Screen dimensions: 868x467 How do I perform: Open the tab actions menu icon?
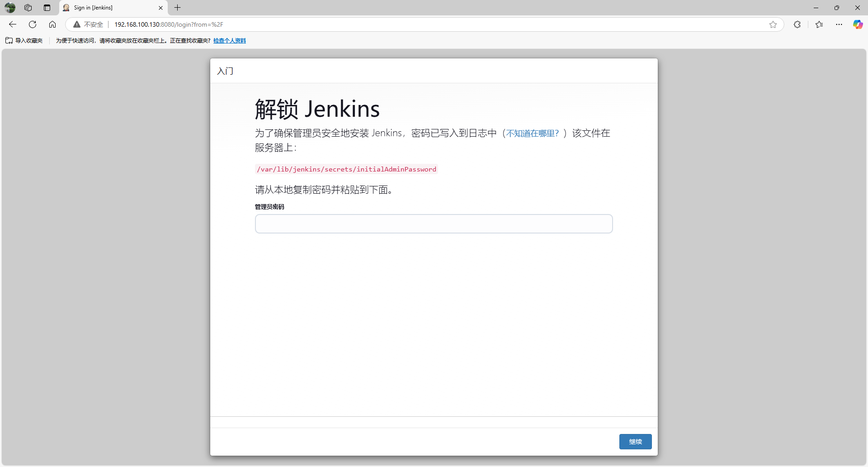(47, 8)
